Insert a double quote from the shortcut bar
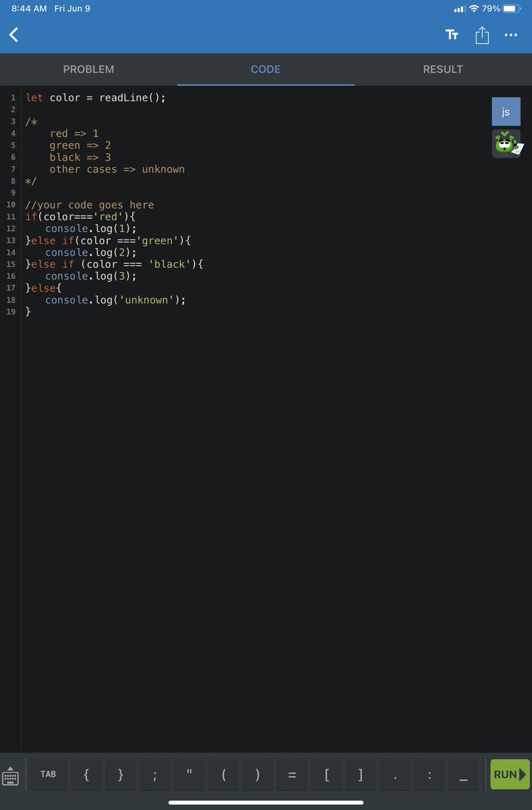 pyautogui.click(x=189, y=774)
